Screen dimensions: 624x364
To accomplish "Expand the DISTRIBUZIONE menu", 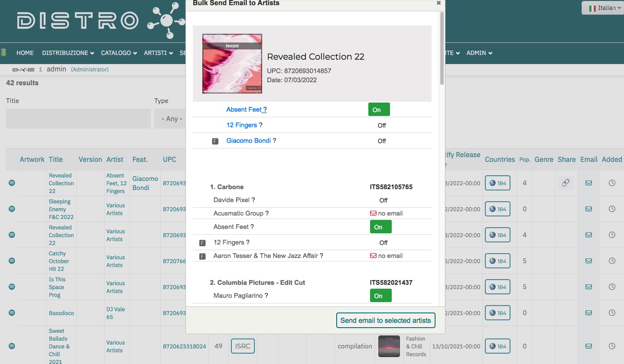I will tap(68, 53).
